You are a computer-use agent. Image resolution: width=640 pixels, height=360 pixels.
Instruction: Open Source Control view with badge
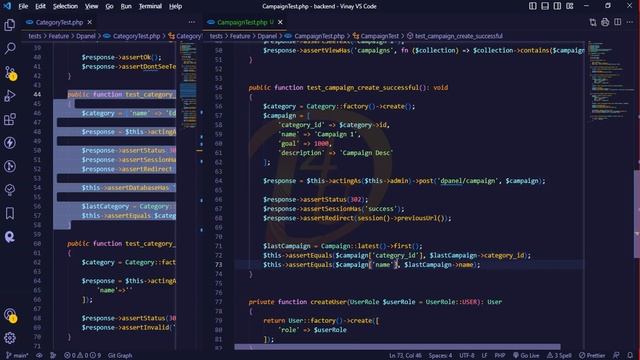click(x=10, y=73)
